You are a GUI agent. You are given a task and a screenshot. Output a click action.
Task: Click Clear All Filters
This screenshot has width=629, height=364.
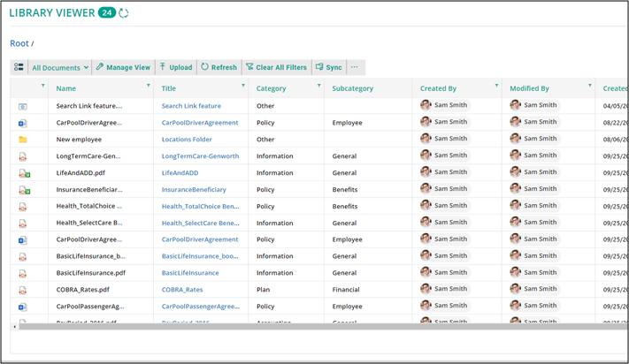click(x=276, y=67)
